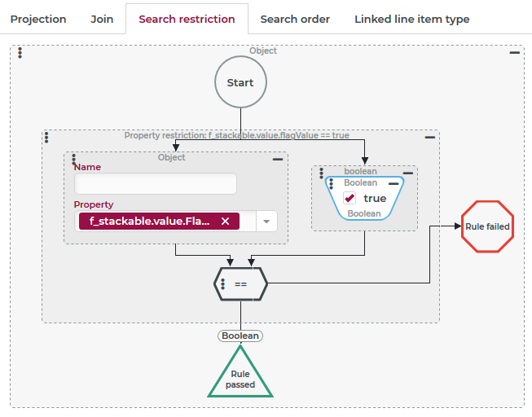Open the outer Object container's three-dot menu
This screenshot has height=417, width=532.
pyautogui.click(x=20, y=53)
